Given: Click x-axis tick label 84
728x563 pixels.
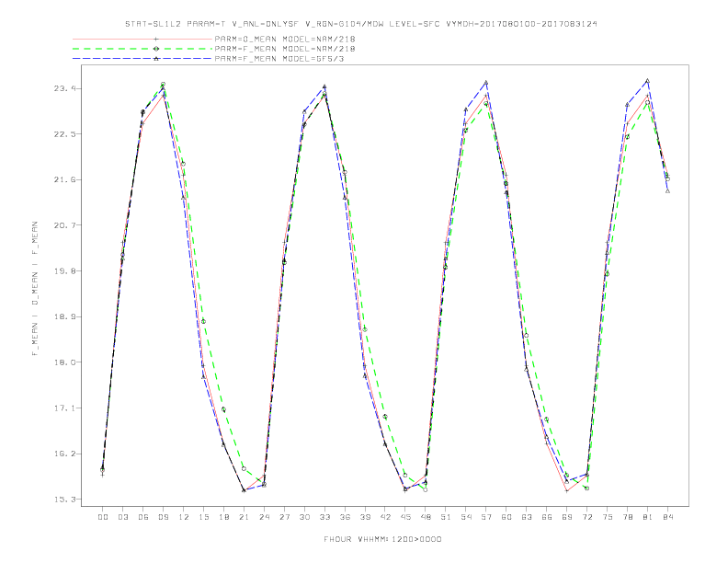Looking at the screenshot, I should click(x=667, y=517).
